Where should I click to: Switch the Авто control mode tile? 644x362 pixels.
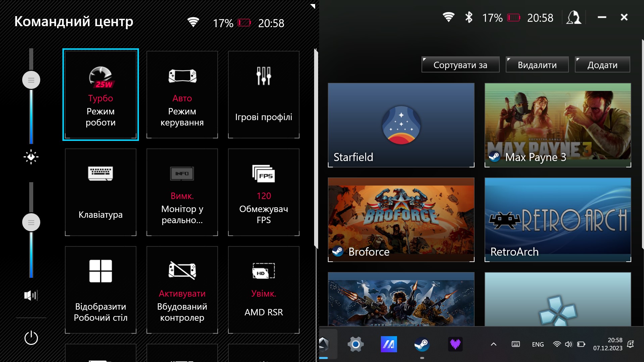[x=182, y=95]
